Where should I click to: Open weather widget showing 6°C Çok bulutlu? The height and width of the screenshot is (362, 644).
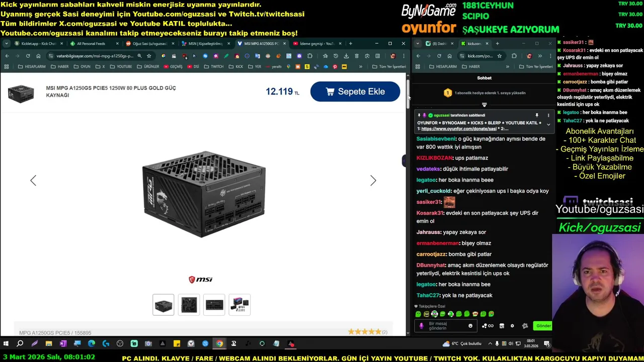pos(462,344)
